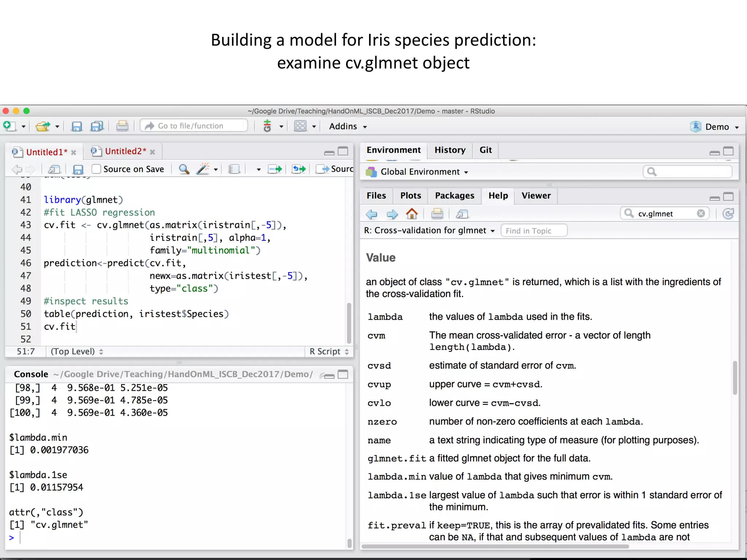Go back to previous source location
747x560 pixels.
[x=17, y=169]
